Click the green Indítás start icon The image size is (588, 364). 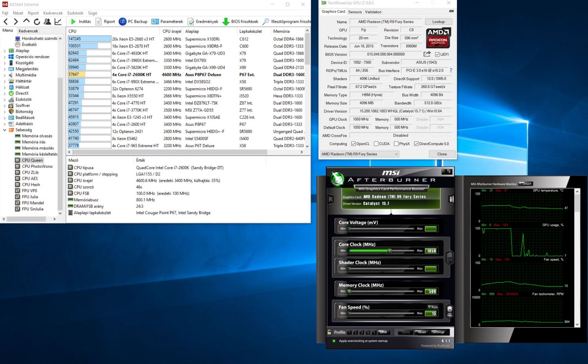click(73, 21)
